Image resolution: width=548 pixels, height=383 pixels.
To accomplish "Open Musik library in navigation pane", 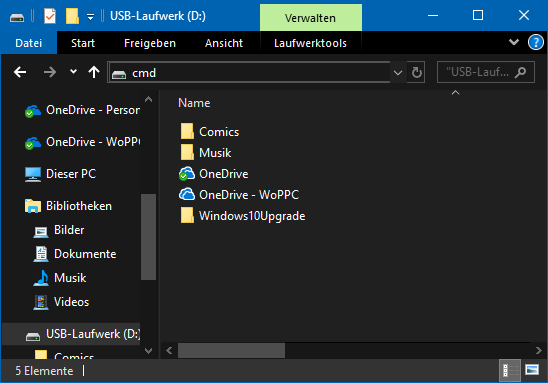I will [59, 278].
